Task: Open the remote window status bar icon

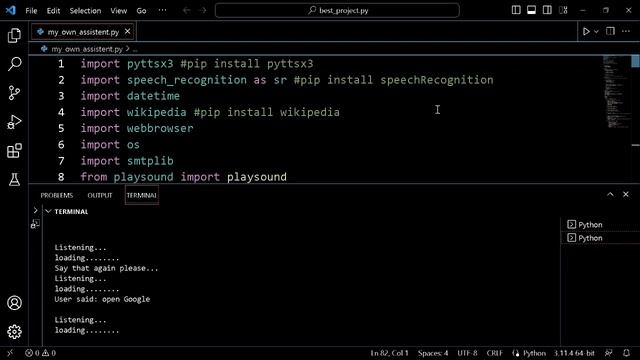Action: [x=10, y=353]
